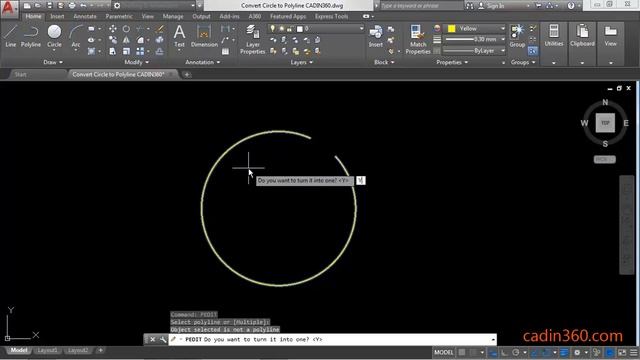Click the Save icon in quick access toolbar
Screen dimensions: 640x360
[x=49, y=6]
